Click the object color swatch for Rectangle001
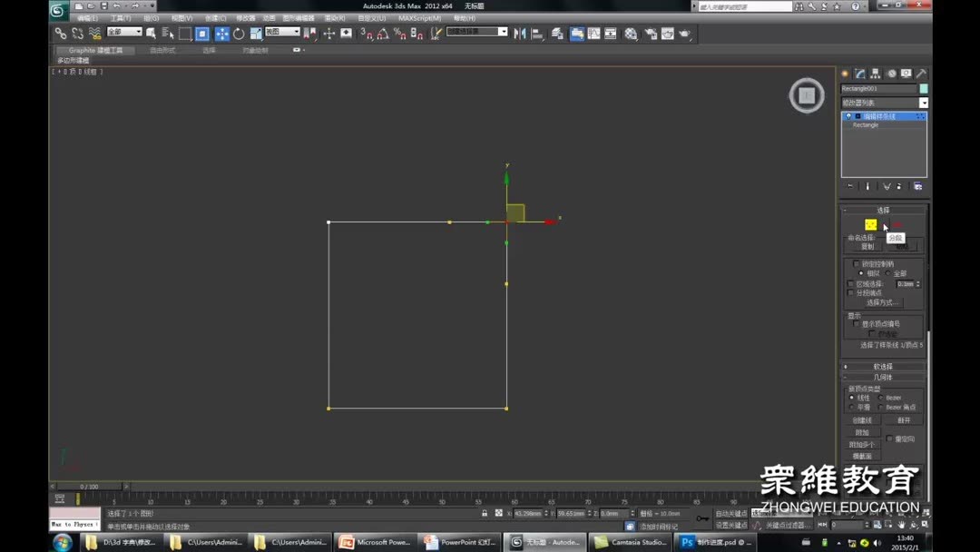The image size is (980, 552). click(x=923, y=88)
